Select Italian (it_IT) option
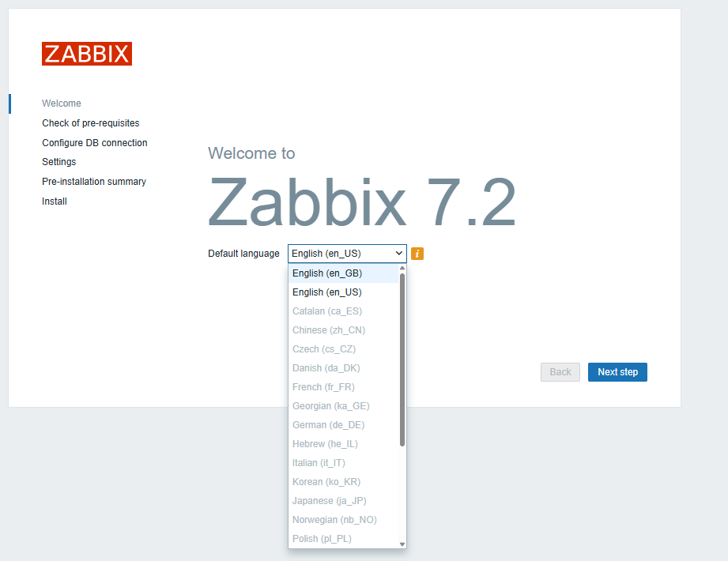The width and height of the screenshot is (728, 561). 344,464
